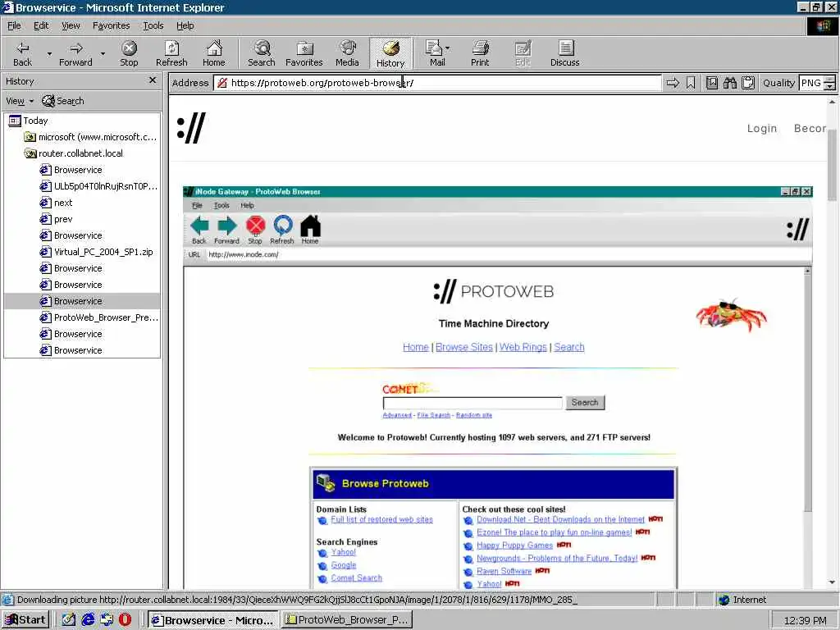Open the View dropdown in History pane
The height and width of the screenshot is (630, 840).
pos(20,101)
